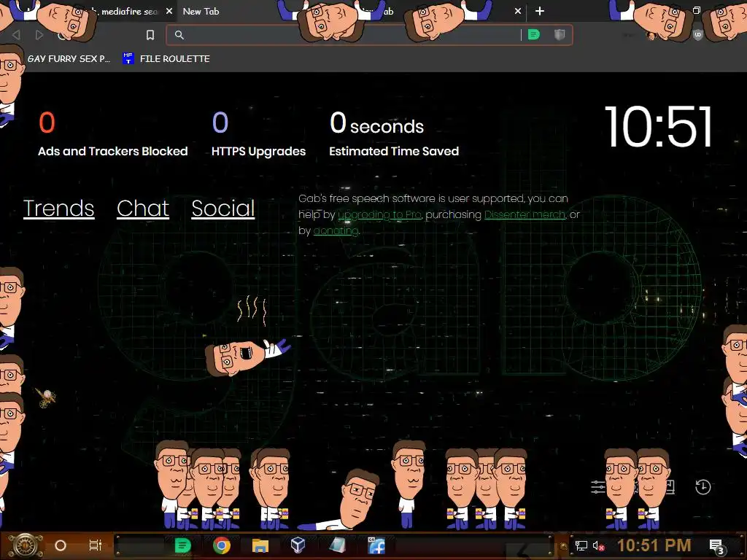This screenshot has width=747, height=560.
Task: Open the VirtualBox cube taskbar icon
Action: click(298, 545)
